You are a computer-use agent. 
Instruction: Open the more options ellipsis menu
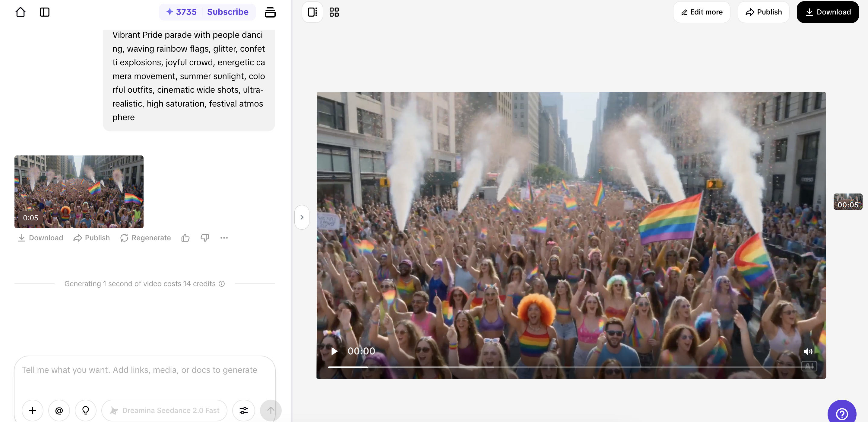coord(224,238)
